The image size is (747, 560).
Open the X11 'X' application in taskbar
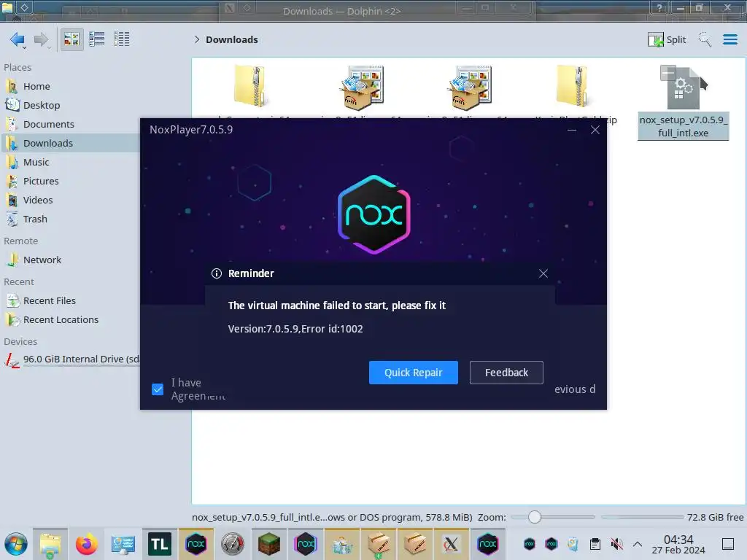pos(451,544)
